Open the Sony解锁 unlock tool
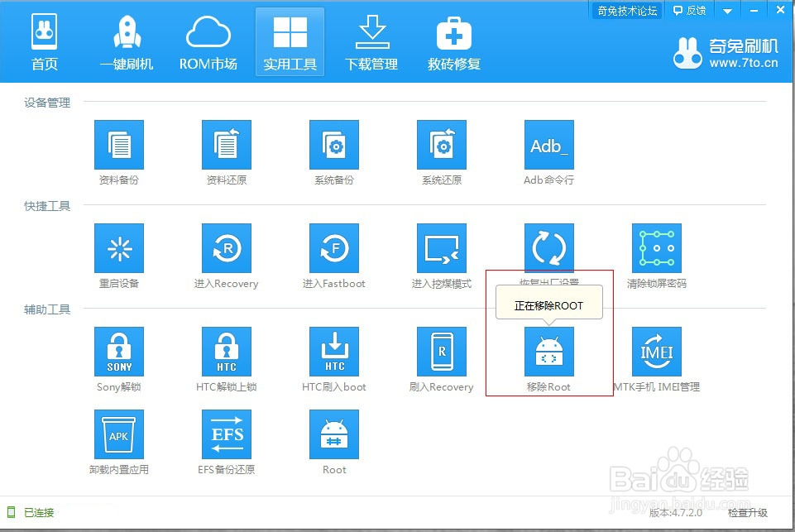 pyautogui.click(x=119, y=351)
